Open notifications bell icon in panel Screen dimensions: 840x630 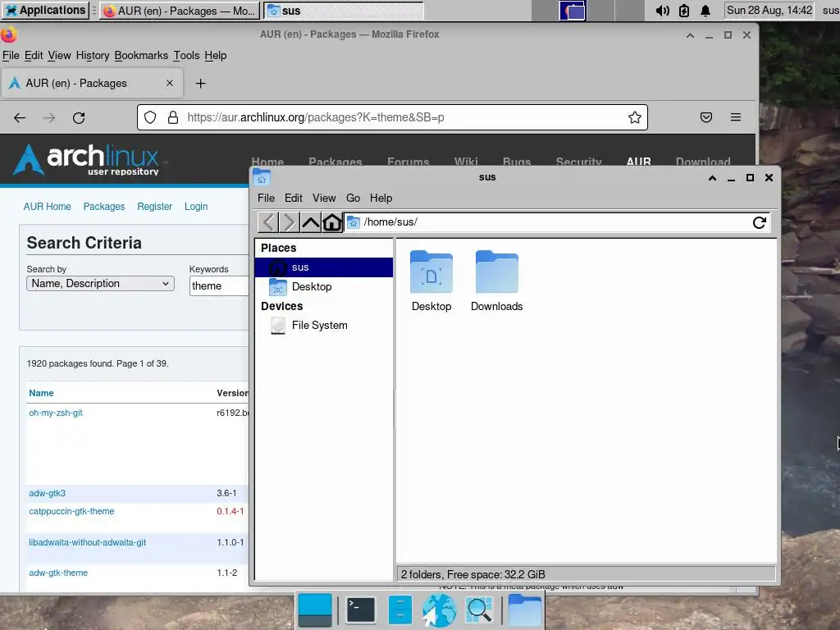pos(705,11)
